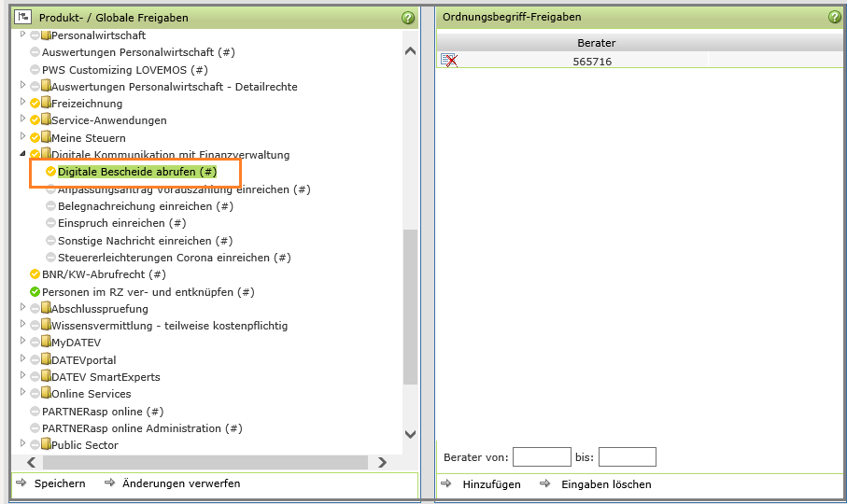Click the Meine Steuern folder icon

tap(46, 137)
